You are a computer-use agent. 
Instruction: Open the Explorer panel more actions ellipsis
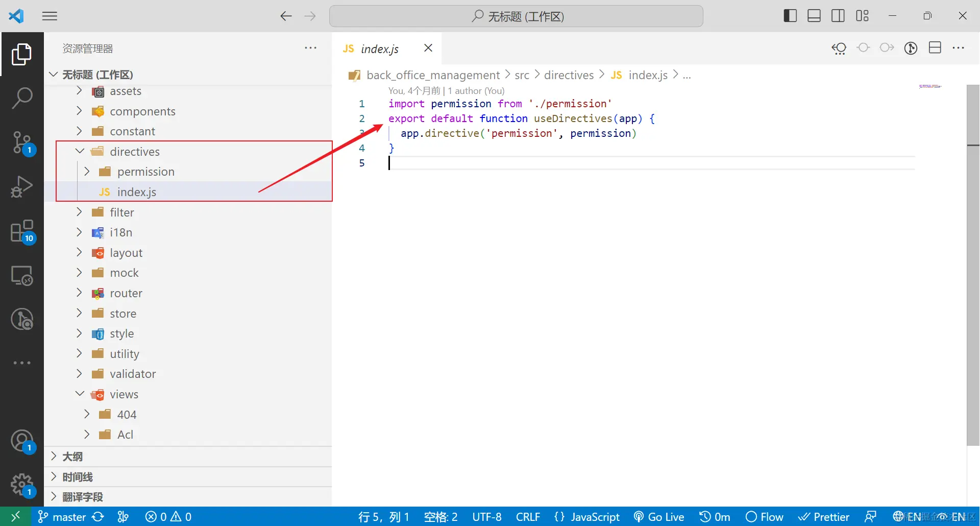point(310,48)
